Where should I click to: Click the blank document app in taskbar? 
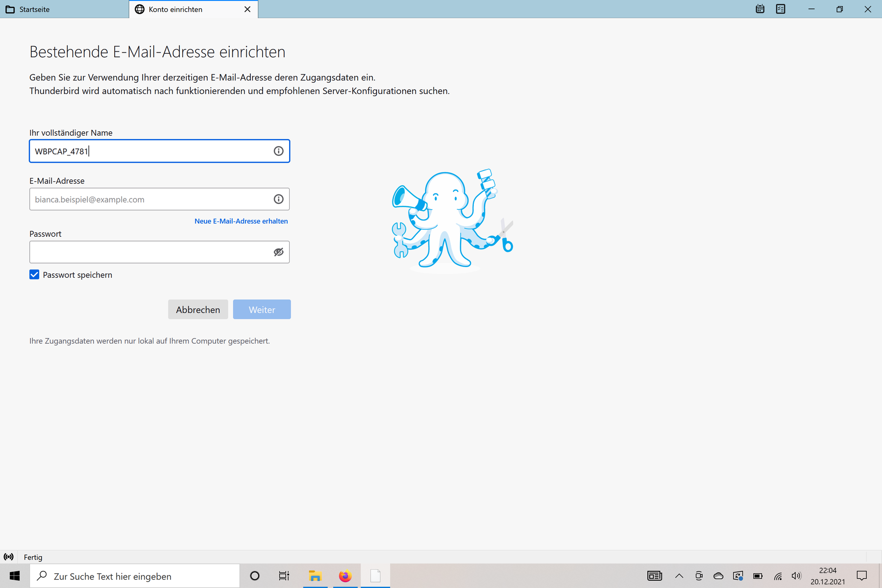[375, 576]
